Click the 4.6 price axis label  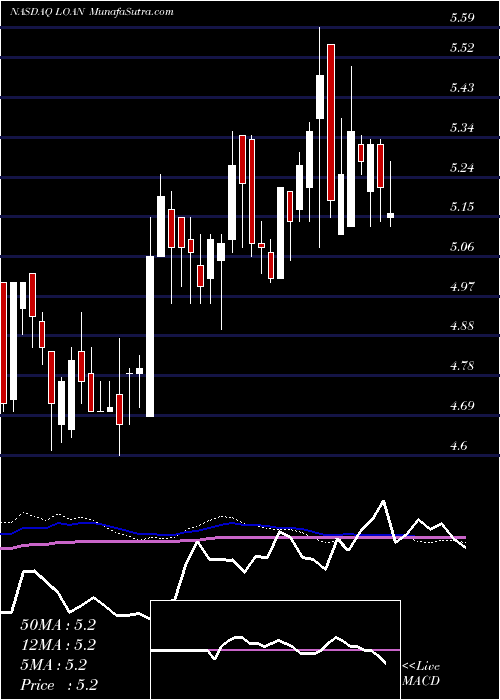pyautogui.click(x=458, y=446)
